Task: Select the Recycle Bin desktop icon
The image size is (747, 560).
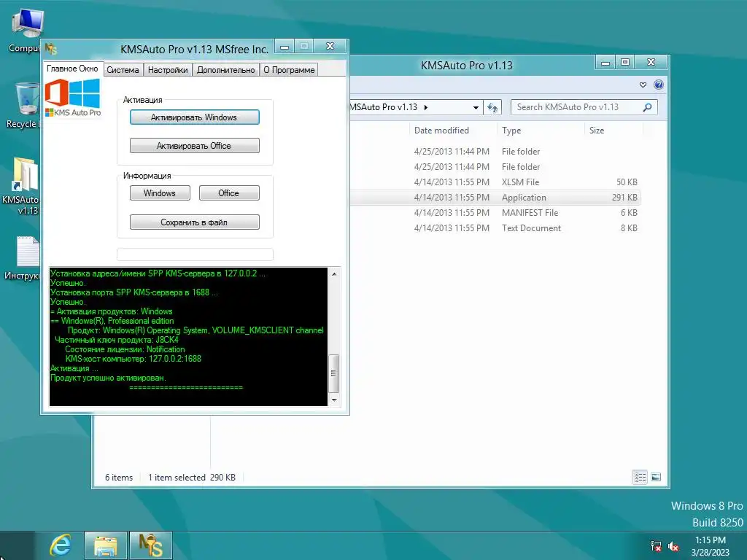Action: (23, 106)
